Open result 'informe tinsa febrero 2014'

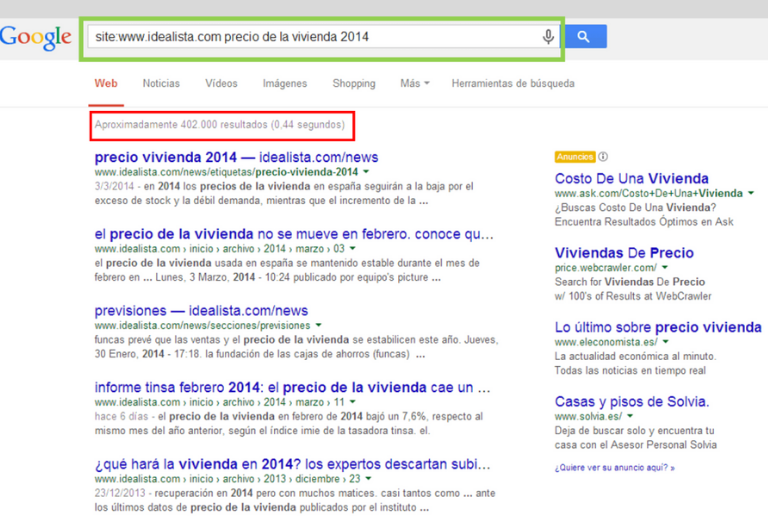click(x=292, y=387)
